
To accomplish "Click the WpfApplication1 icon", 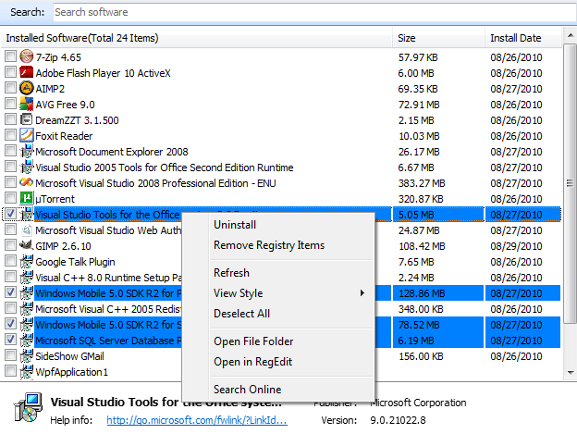I will tap(26, 372).
